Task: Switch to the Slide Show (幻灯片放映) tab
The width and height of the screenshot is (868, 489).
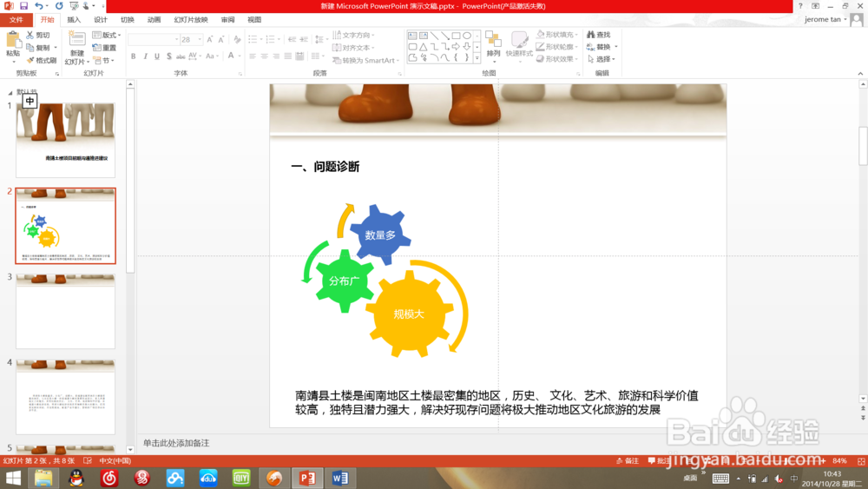Action: pos(191,19)
